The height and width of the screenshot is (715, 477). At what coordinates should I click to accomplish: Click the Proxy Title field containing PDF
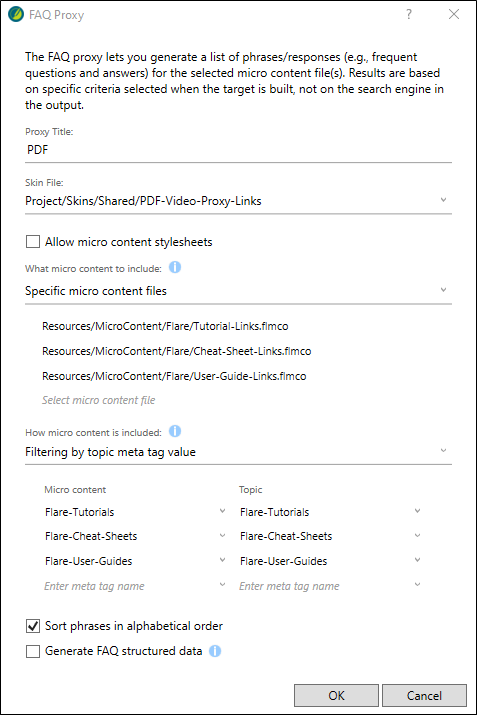[238, 150]
